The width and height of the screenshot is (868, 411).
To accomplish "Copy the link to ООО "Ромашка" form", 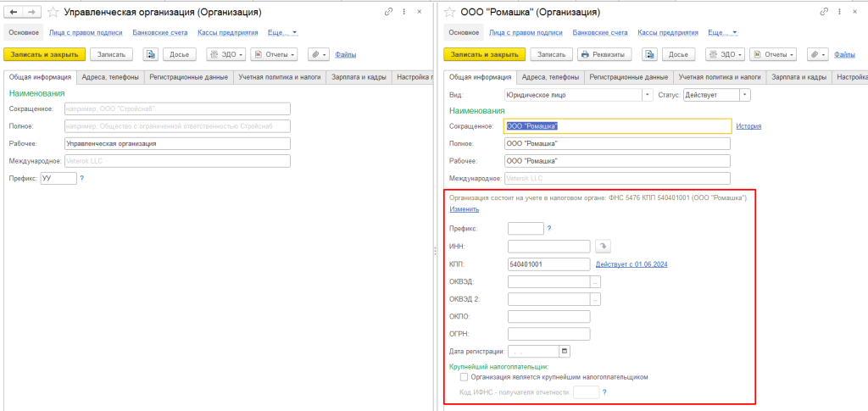I will pos(823,13).
